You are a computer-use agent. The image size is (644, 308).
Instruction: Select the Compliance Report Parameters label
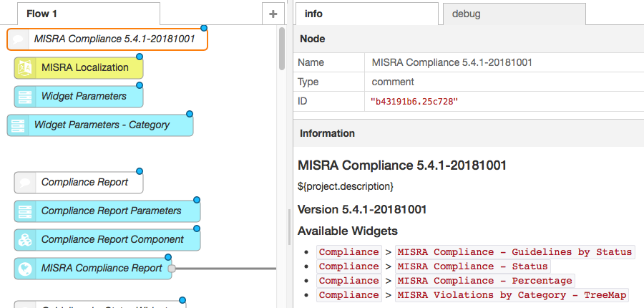[112, 211]
